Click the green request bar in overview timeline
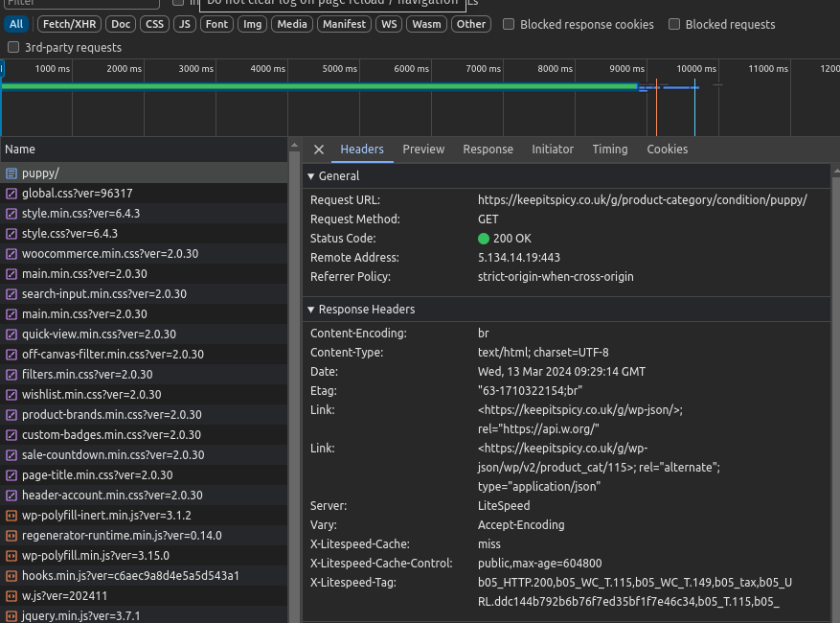The image size is (840, 623). 320,86
